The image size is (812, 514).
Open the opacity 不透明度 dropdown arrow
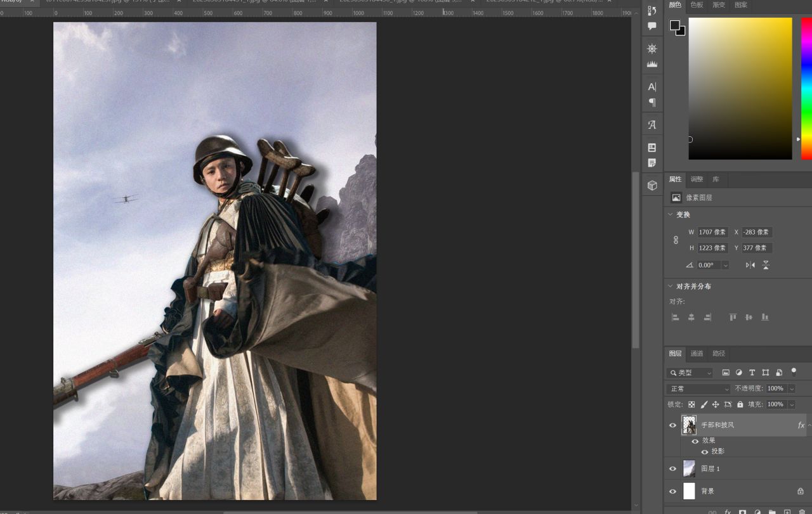(x=790, y=389)
